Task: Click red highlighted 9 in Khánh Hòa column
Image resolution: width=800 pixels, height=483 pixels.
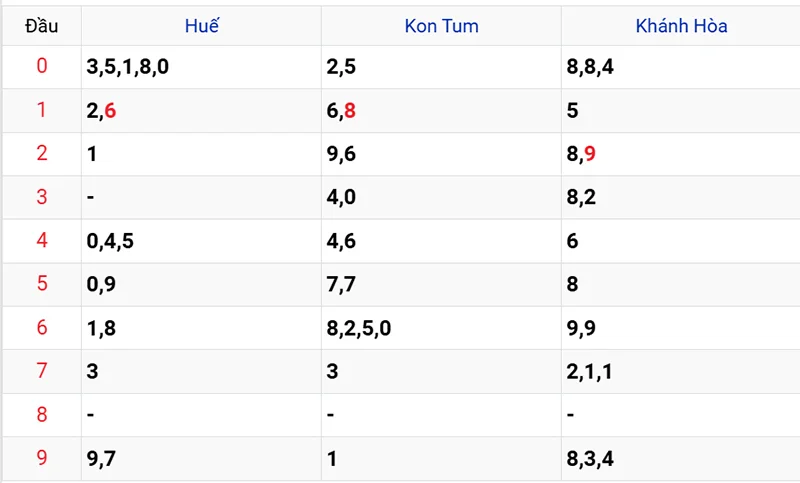Action: 590,155
